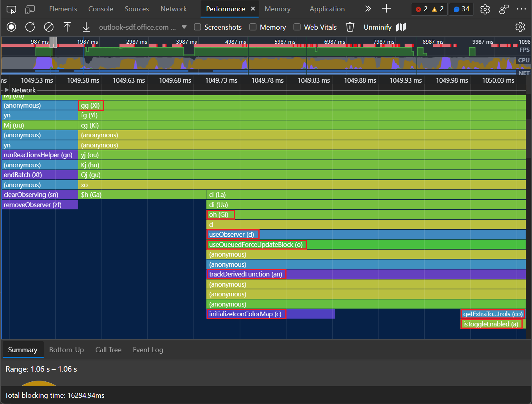The width and height of the screenshot is (532, 404).
Task: Record performance while reloading the page
Action: coord(30,27)
